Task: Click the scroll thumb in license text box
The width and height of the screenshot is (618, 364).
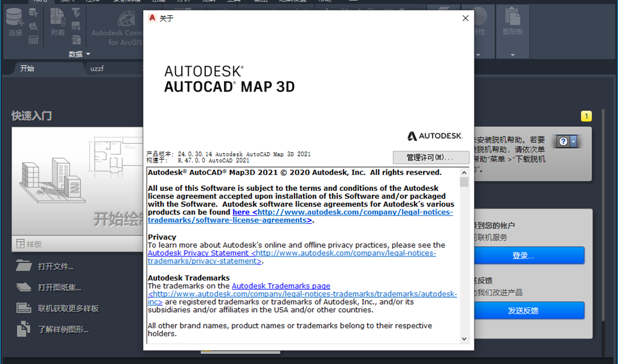Action: (464, 182)
